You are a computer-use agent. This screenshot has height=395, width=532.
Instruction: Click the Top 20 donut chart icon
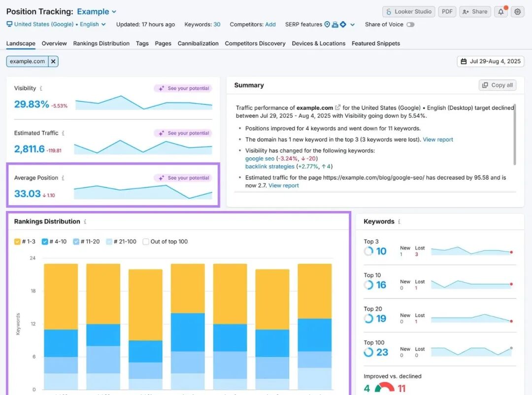point(368,319)
